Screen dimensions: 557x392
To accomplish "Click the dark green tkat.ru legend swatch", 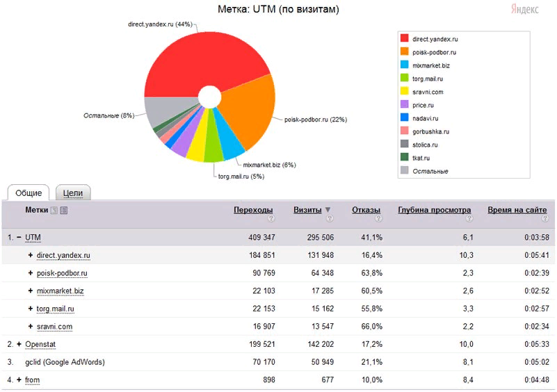I will pyautogui.click(x=404, y=156).
